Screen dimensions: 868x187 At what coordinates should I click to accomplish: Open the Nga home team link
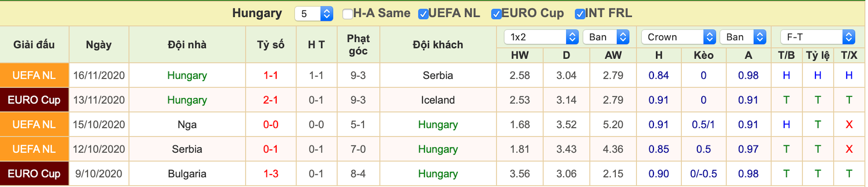point(187,125)
